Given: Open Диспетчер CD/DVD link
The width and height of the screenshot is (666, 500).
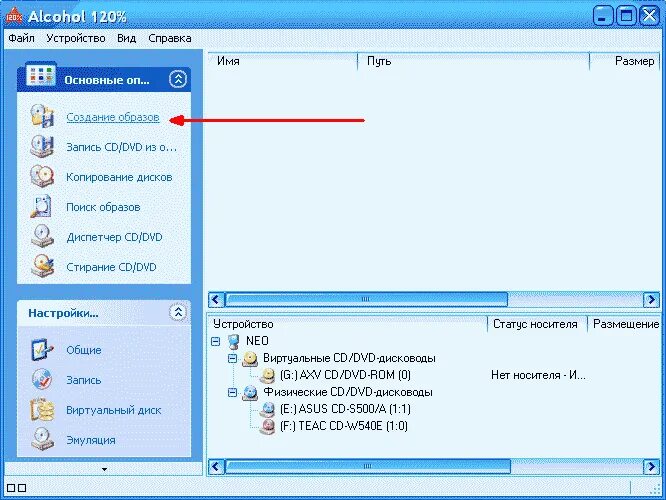Looking at the screenshot, I should (114, 237).
